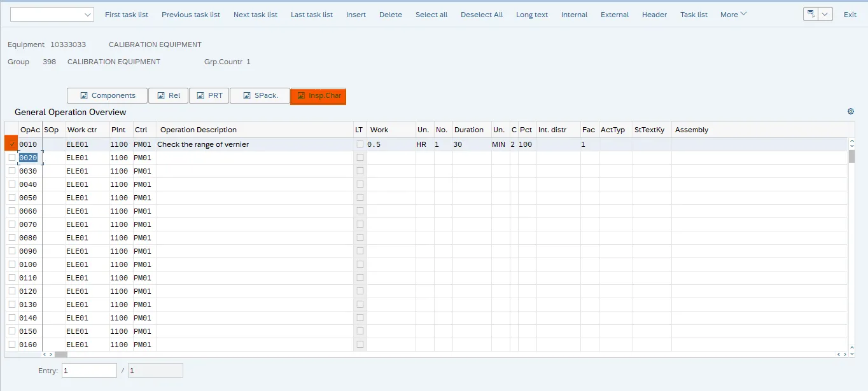This screenshot has width=868, height=391.
Task: Tick the row selector for operation 0030
Action: coord(11,171)
